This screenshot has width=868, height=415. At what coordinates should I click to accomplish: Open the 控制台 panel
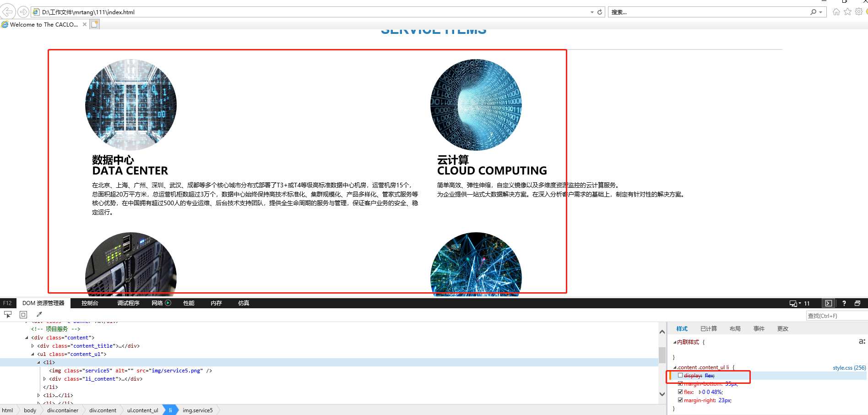pyautogui.click(x=90, y=303)
